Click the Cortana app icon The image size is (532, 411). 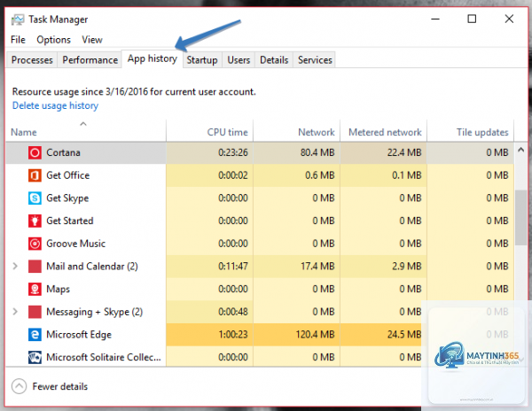coord(35,153)
